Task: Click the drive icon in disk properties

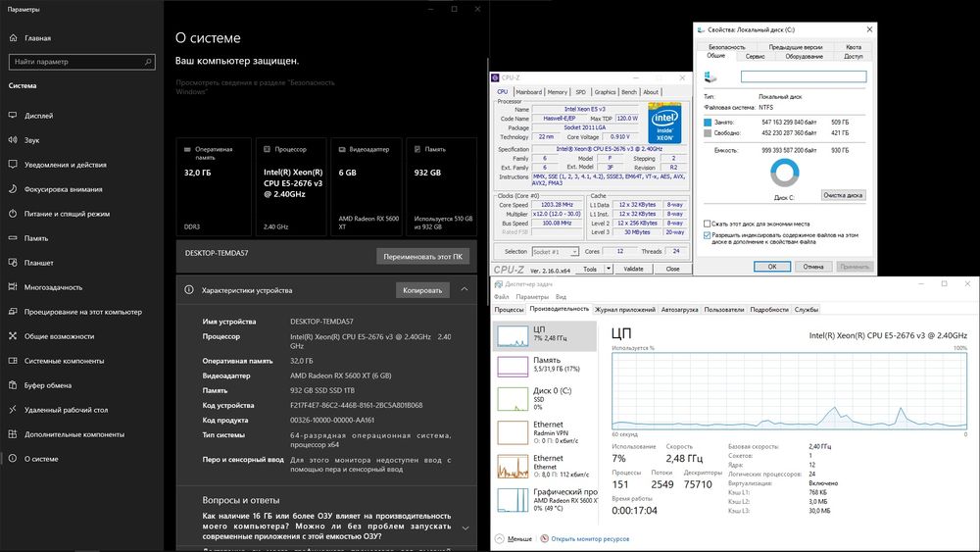Action: pos(710,76)
